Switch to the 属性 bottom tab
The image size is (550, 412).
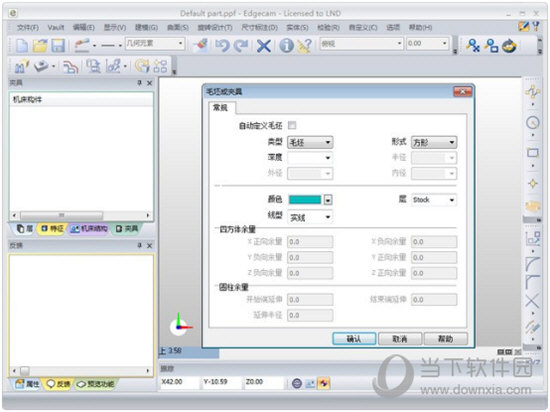pyautogui.click(x=27, y=384)
